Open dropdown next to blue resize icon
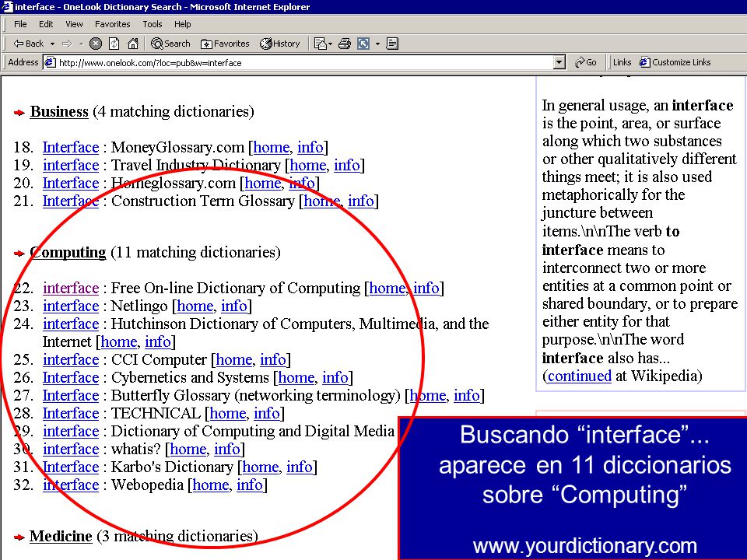Viewport: 747px width, 560px height. coord(377,44)
